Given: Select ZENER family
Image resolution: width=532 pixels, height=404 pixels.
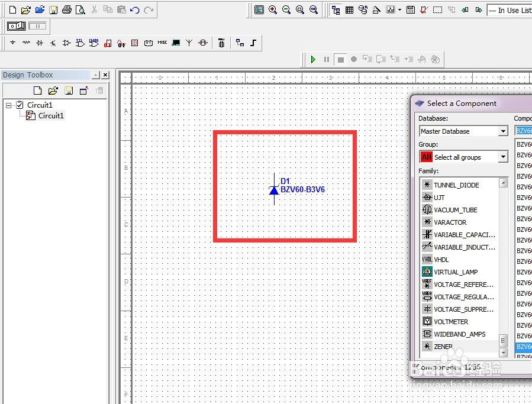Looking at the screenshot, I should [443, 347].
